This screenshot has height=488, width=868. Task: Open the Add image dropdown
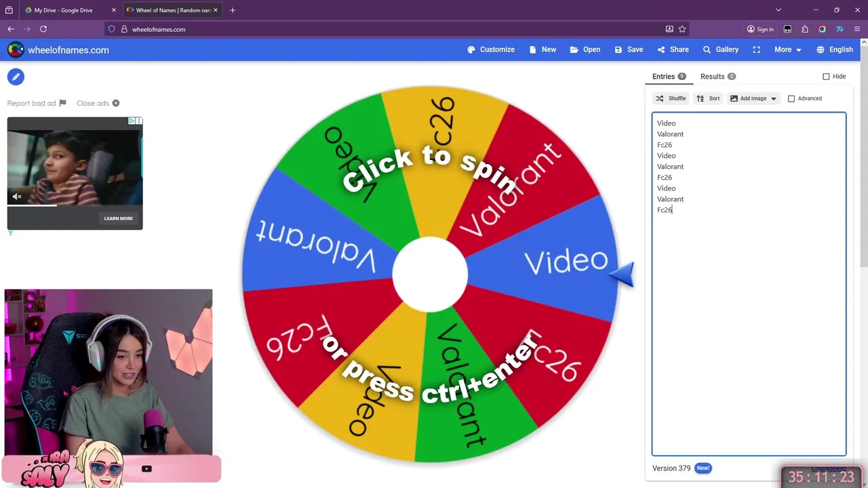pos(753,98)
